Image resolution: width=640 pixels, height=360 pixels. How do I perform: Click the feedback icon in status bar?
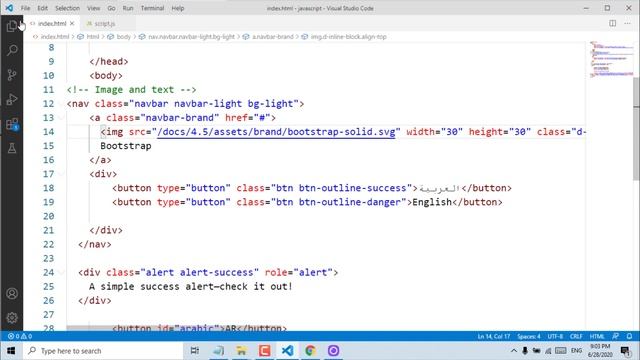(x=616, y=336)
